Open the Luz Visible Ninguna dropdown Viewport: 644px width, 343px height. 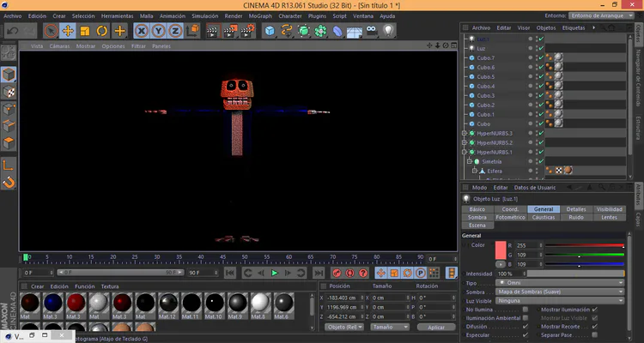[560, 301]
